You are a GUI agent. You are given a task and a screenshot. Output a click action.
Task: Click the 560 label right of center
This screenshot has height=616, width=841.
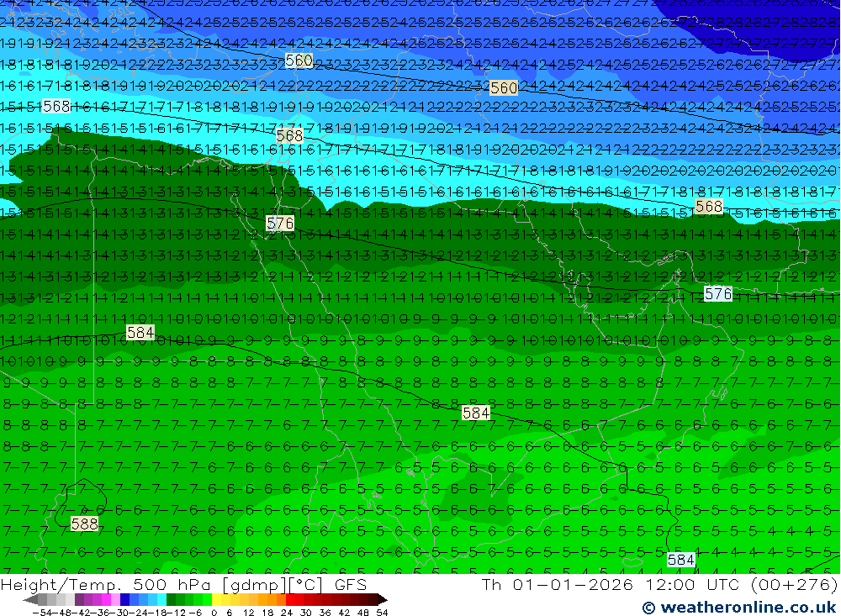[x=504, y=88]
